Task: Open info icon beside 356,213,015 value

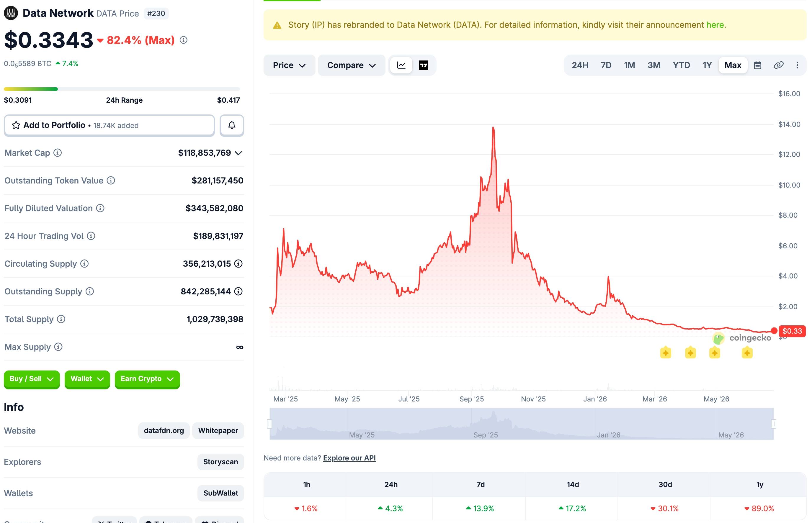Action: pyautogui.click(x=238, y=263)
